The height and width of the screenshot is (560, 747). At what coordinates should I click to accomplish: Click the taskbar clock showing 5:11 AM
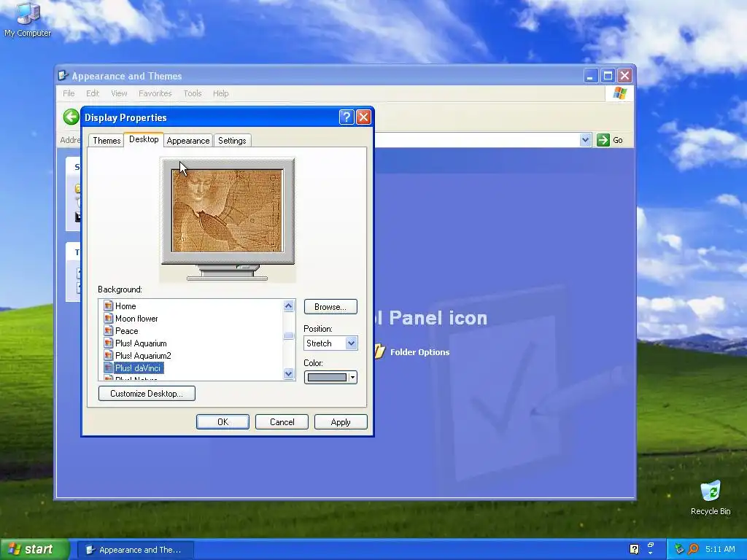[x=720, y=549]
